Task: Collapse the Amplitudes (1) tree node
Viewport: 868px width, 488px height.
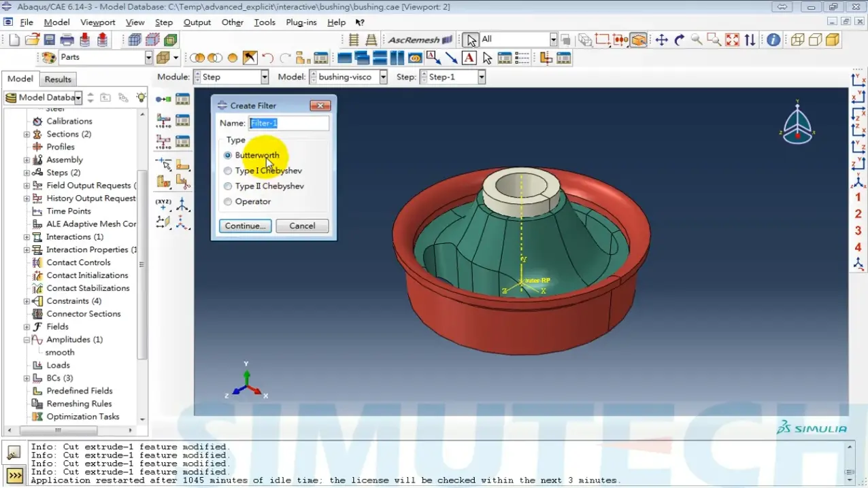Action: tap(27, 340)
